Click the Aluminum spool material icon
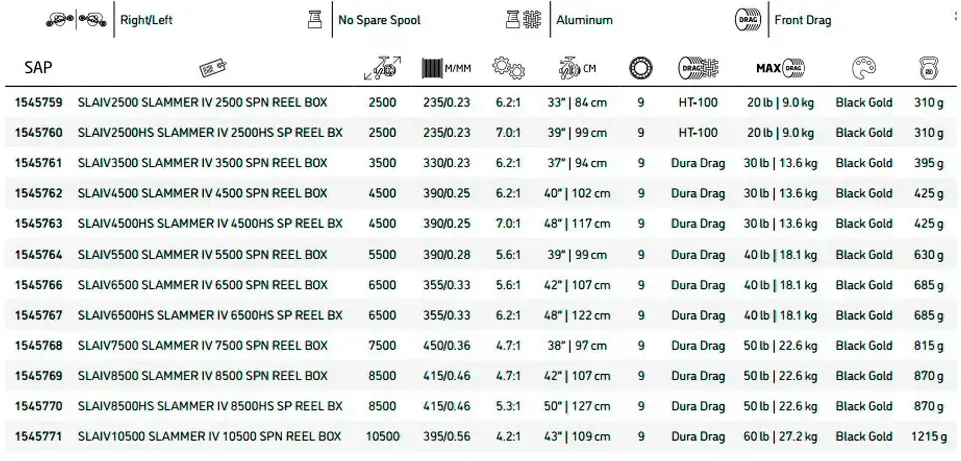961x461 pixels. 523,20
